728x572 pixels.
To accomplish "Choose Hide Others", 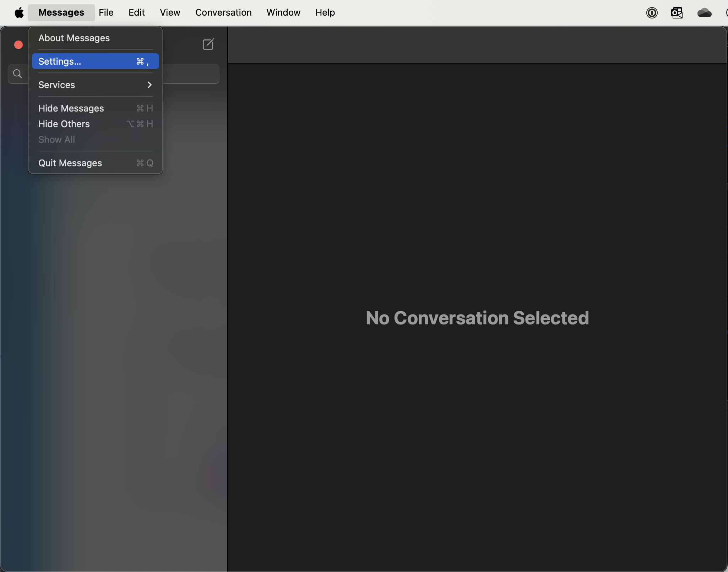I will (96, 124).
